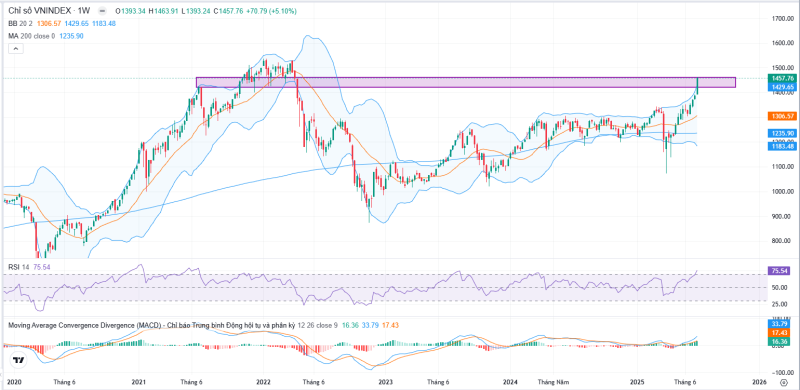Click the 50.00 RSI axis label

point(780,288)
